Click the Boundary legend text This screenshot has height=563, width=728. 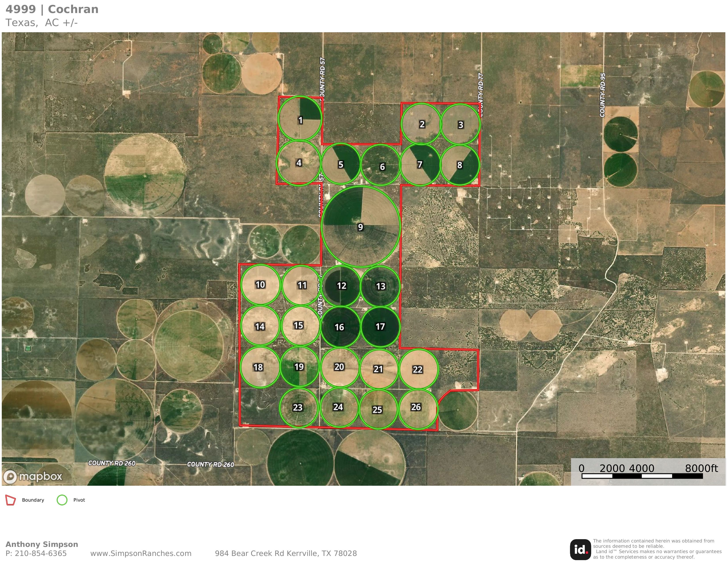point(33,500)
